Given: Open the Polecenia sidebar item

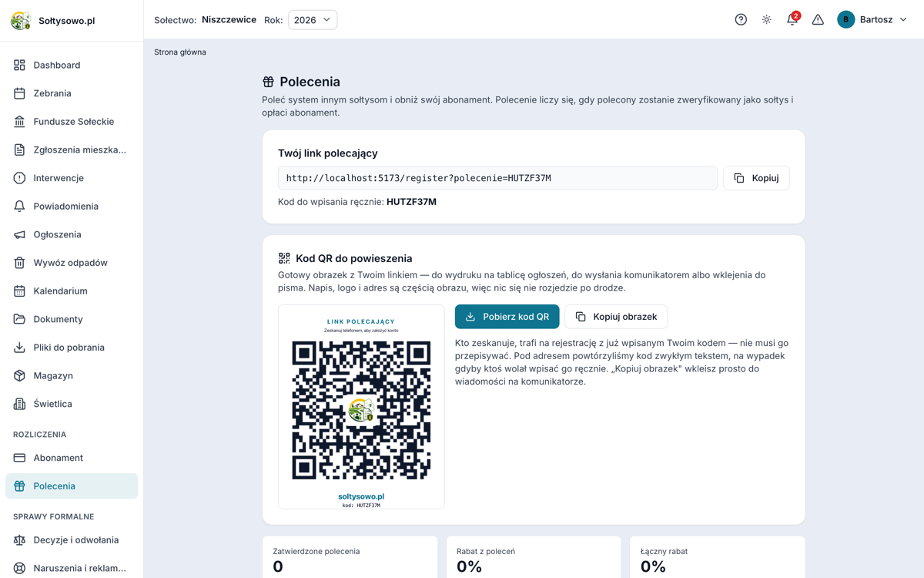Looking at the screenshot, I should click(72, 486).
